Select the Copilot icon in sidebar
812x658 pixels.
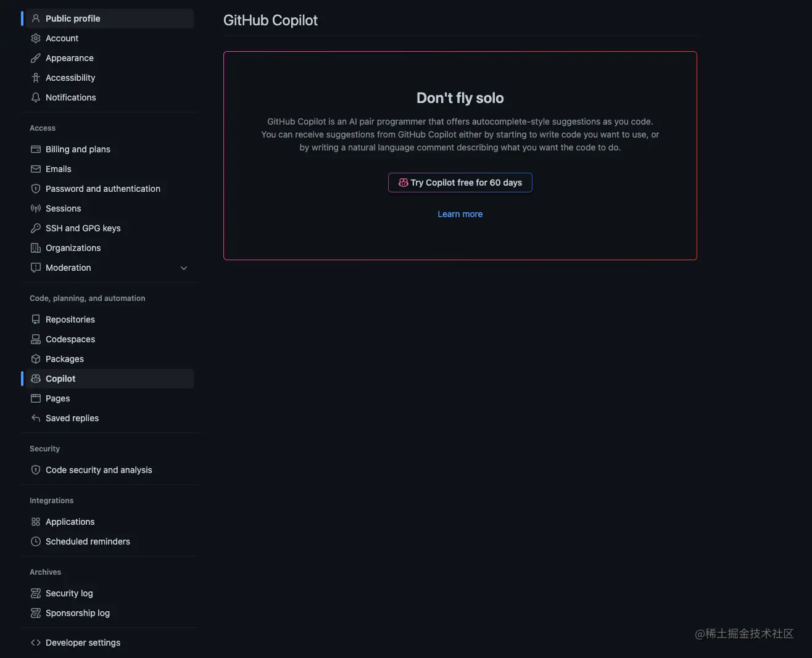tap(35, 378)
